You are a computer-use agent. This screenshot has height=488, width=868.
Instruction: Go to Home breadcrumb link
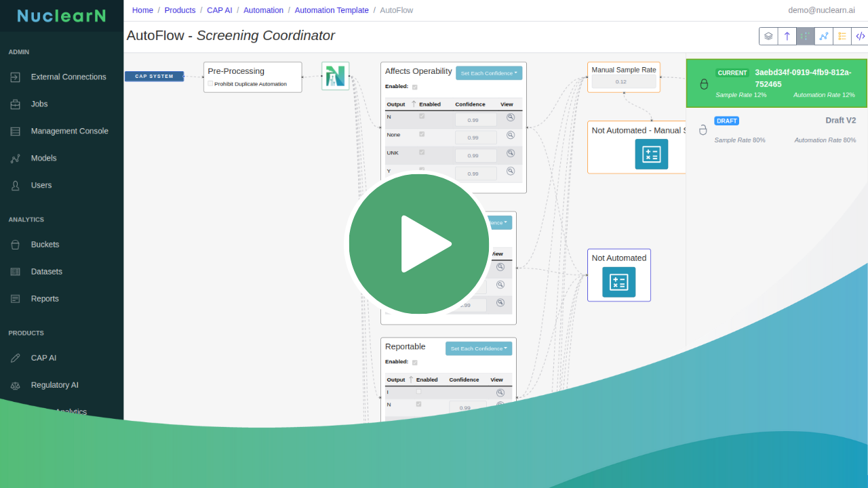tap(142, 10)
